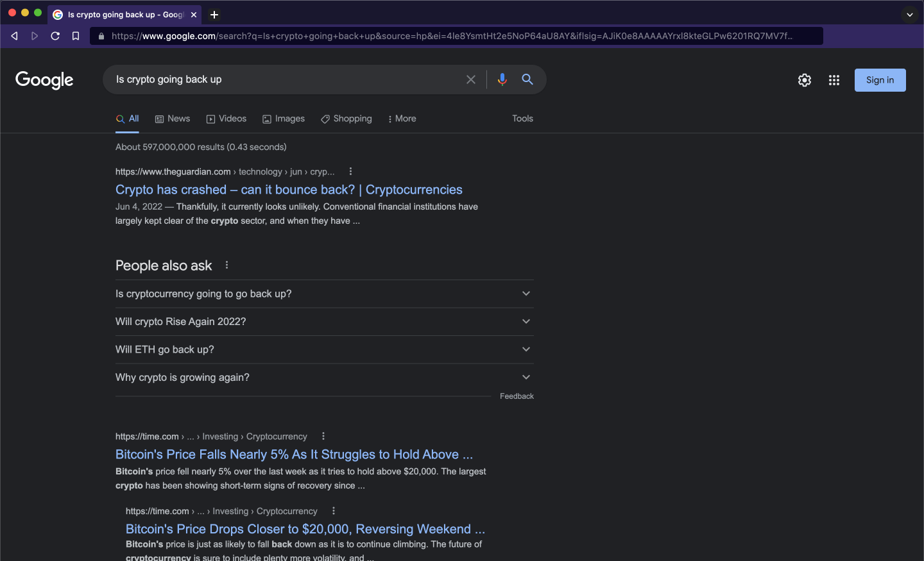Click the Google logo

click(x=44, y=80)
